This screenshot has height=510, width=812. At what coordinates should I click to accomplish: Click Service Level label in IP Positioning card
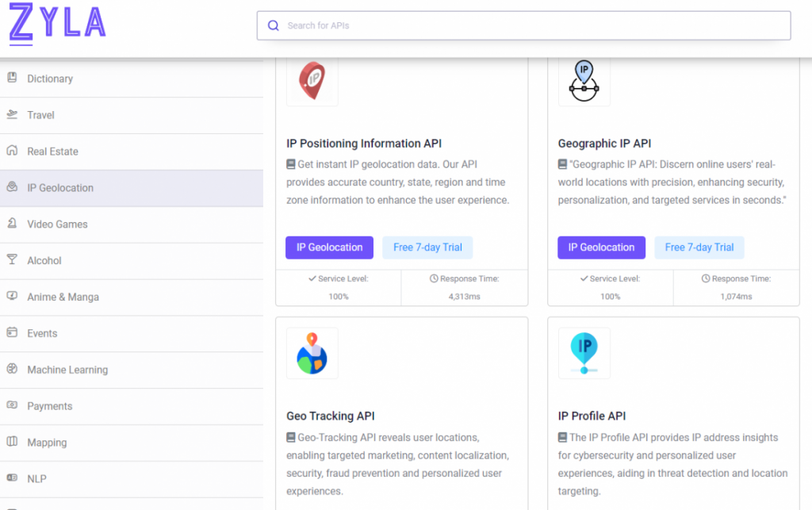coord(343,278)
